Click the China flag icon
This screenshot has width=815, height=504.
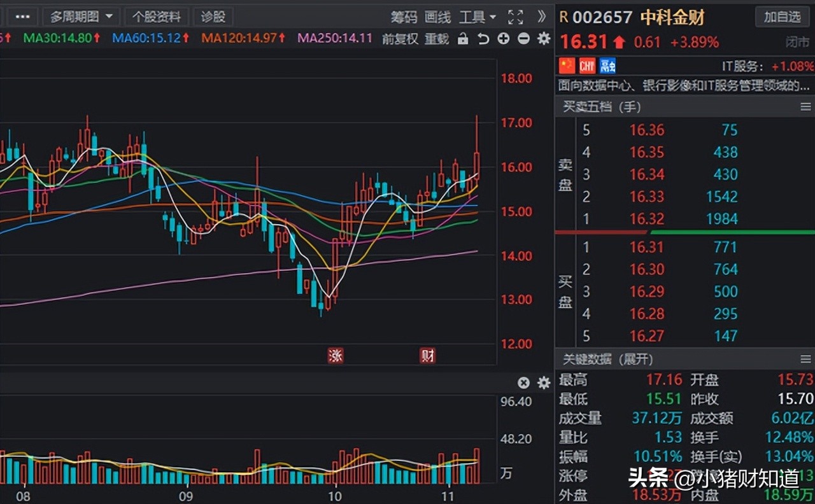[x=569, y=66]
